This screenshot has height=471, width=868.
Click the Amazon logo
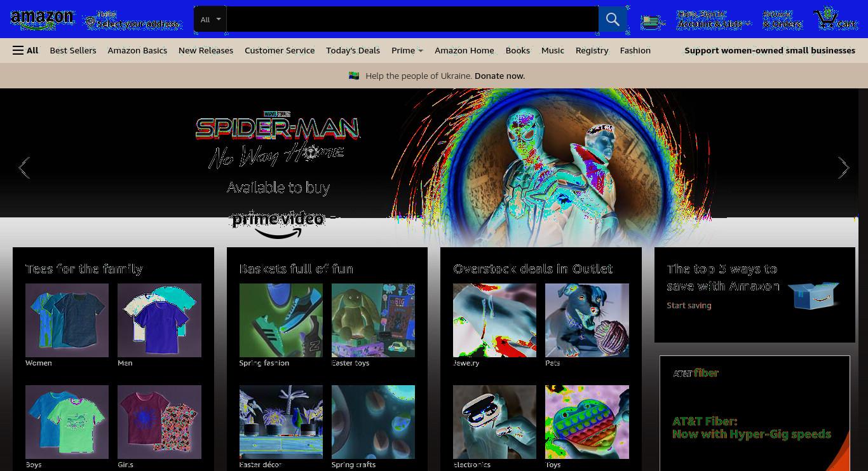point(42,20)
